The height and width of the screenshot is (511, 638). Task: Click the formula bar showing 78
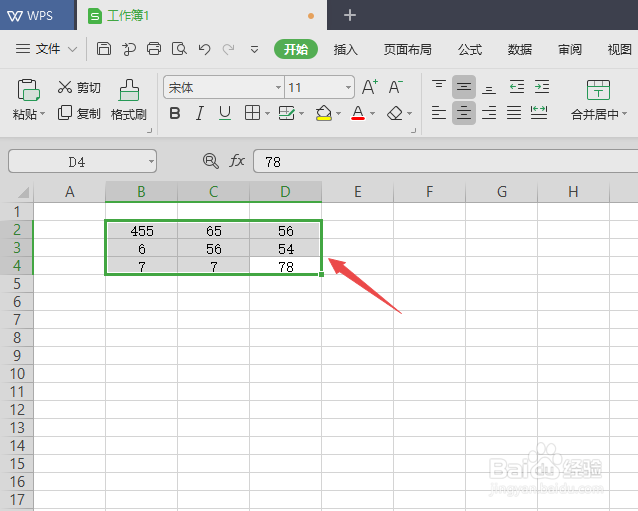click(x=445, y=162)
